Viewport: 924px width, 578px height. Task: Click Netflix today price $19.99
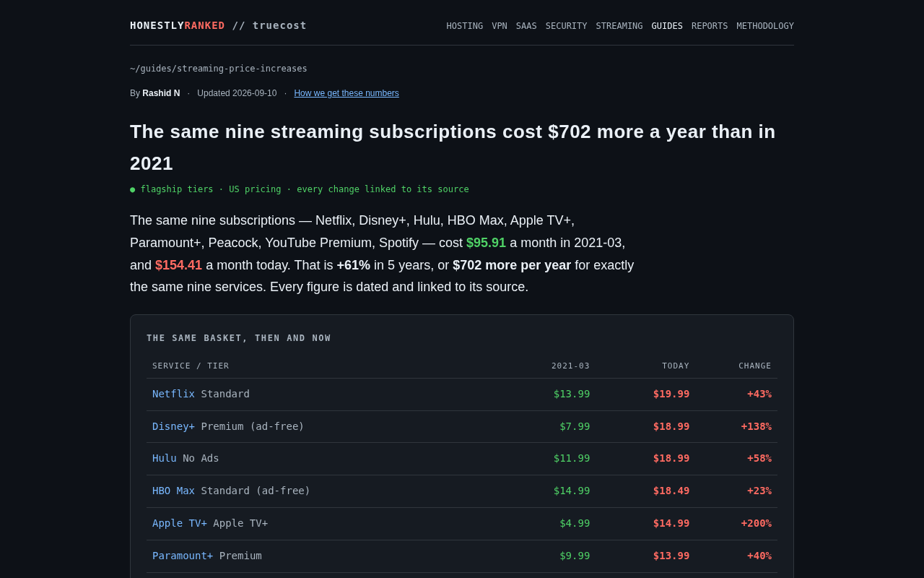point(671,394)
